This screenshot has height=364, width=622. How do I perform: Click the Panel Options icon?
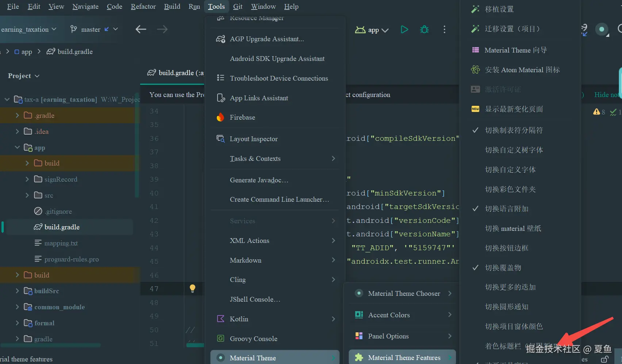(x=359, y=336)
